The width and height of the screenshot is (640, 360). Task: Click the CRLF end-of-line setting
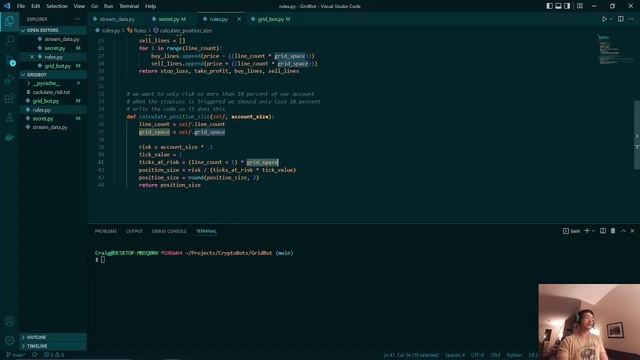tap(495, 355)
